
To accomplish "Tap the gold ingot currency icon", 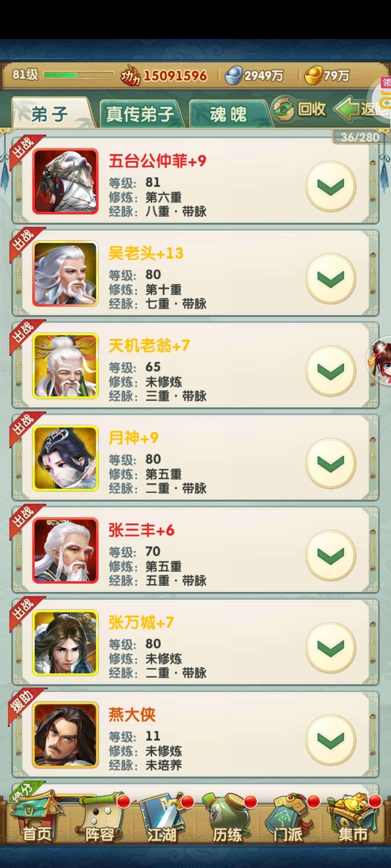I will tap(314, 75).
